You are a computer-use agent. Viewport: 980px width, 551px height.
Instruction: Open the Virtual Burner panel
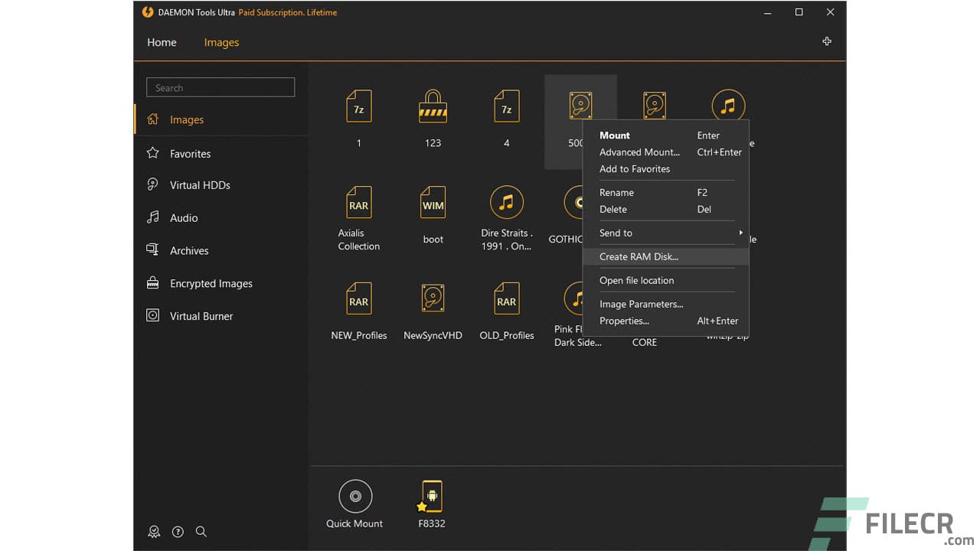(x=201, y=315)
